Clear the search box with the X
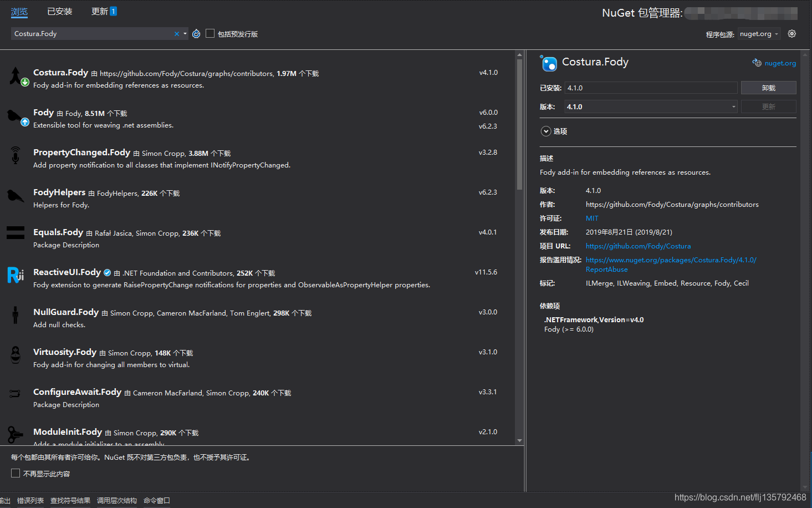This screenshot has height=508, width=812. (177, 34)
